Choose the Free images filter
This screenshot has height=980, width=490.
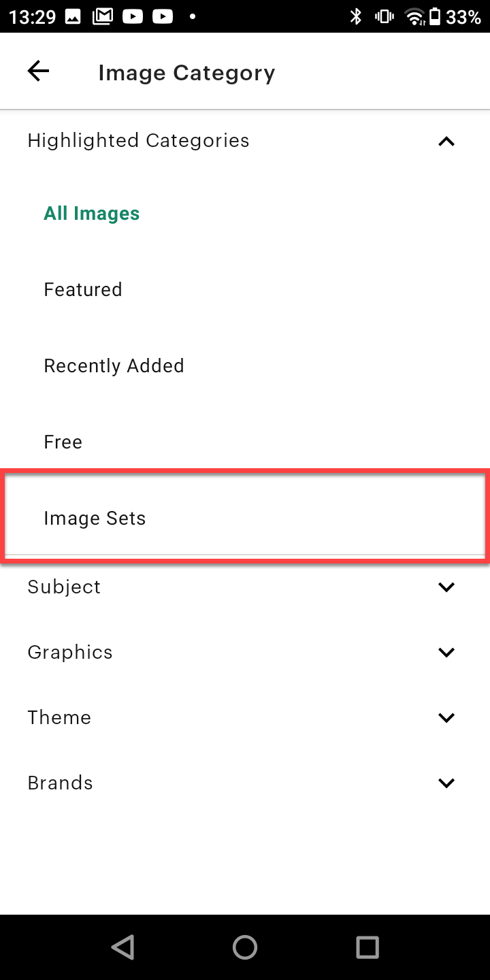click(63, 441)
